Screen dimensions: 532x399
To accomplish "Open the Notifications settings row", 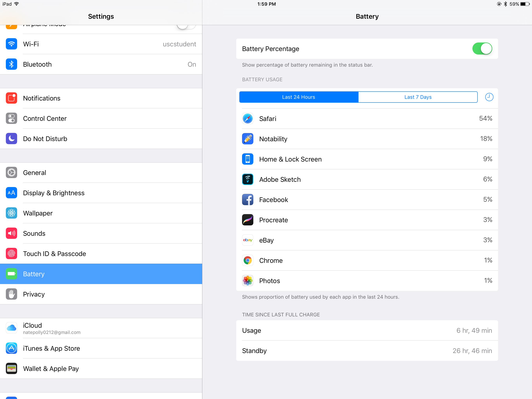I will (101, 98).
